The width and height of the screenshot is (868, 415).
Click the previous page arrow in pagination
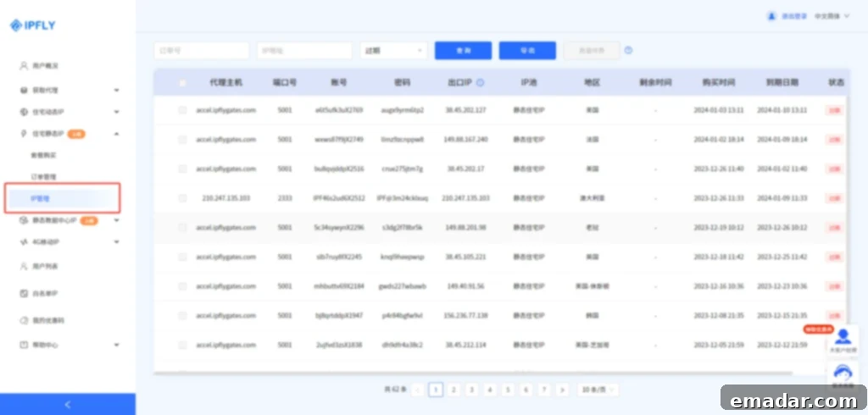point(418,390)
